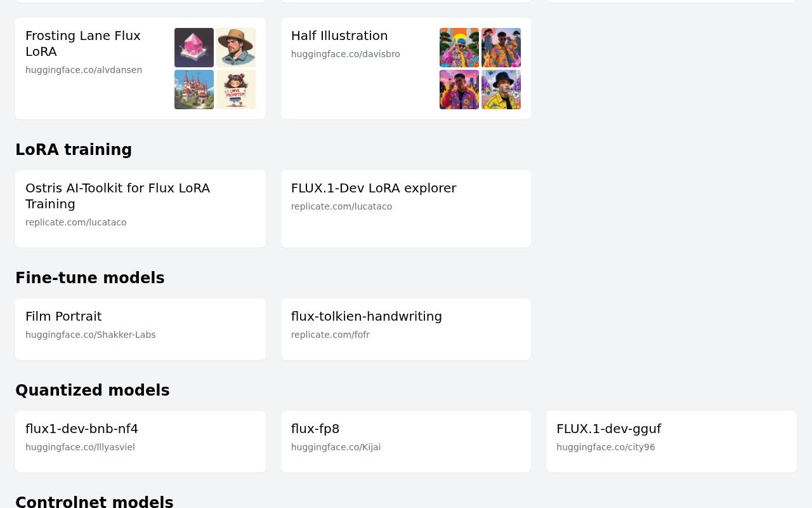Open the flux1-dev-bnb-nf4 quantized model
This screenshot has width=812, height=508.
(x=140, y=441)
